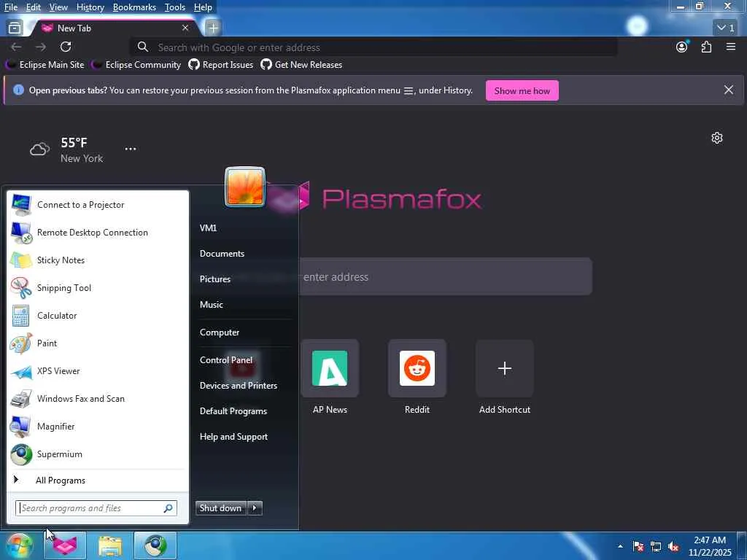Open weather widget options menu
Image resolution: width=747 pixels, height=560 pixels.
click(131, 149)
